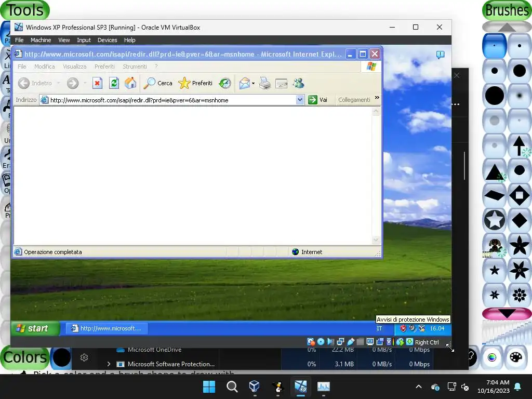Select the blurry soft-edged dark dot brush
Viewport: 532px width, 399px height.
tap(519, 96)
